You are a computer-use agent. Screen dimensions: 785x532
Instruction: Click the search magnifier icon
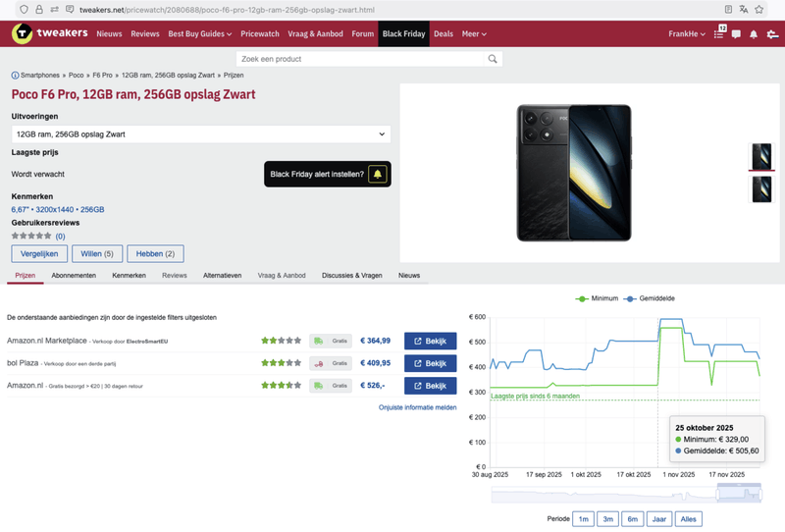tap(493, 59)
